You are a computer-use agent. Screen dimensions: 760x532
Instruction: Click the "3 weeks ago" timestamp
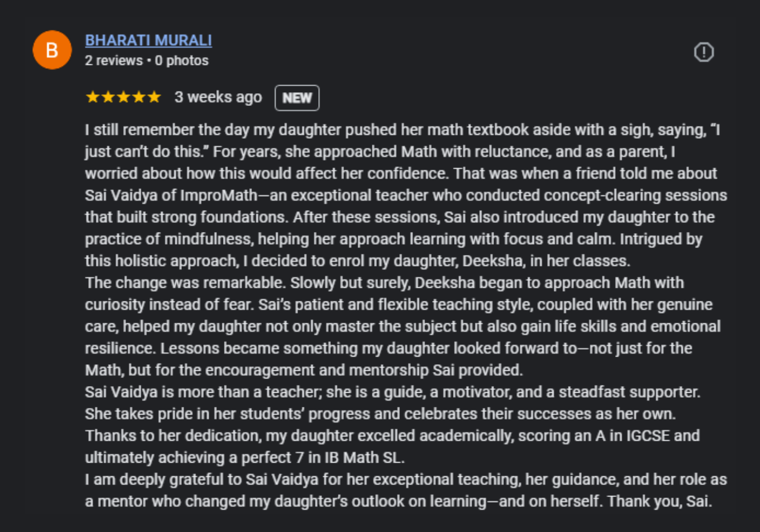click(x=218, y=97)
